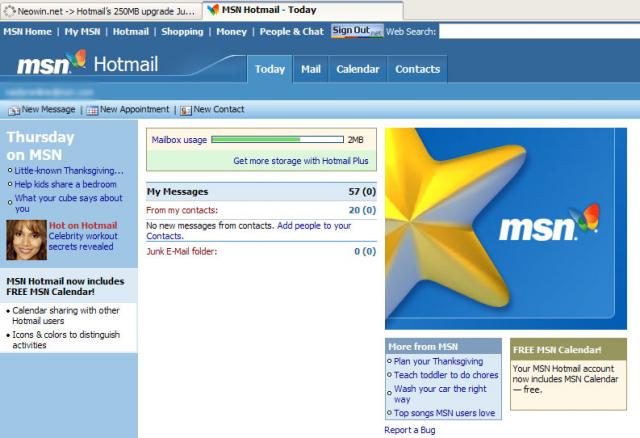
Task: Switch to the Contacts tab
Action: [x=417, y=69]
